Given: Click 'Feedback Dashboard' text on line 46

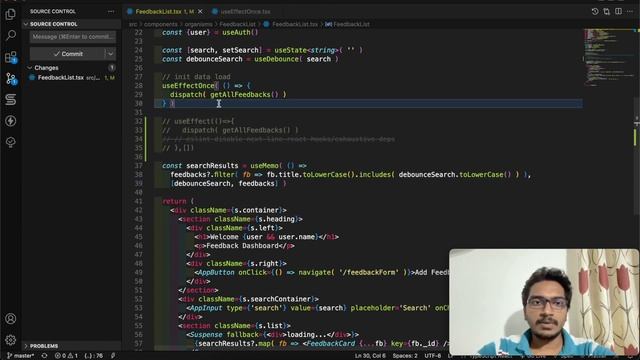Looking at the screenshot, I should point(242,246).
